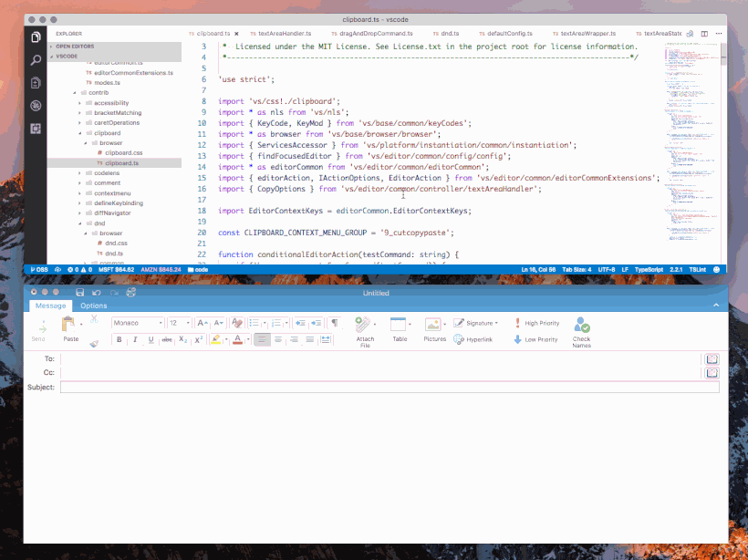Click the split editor icon in VS Code
This screenshot has height=560, width=748.
click(704, 34)
